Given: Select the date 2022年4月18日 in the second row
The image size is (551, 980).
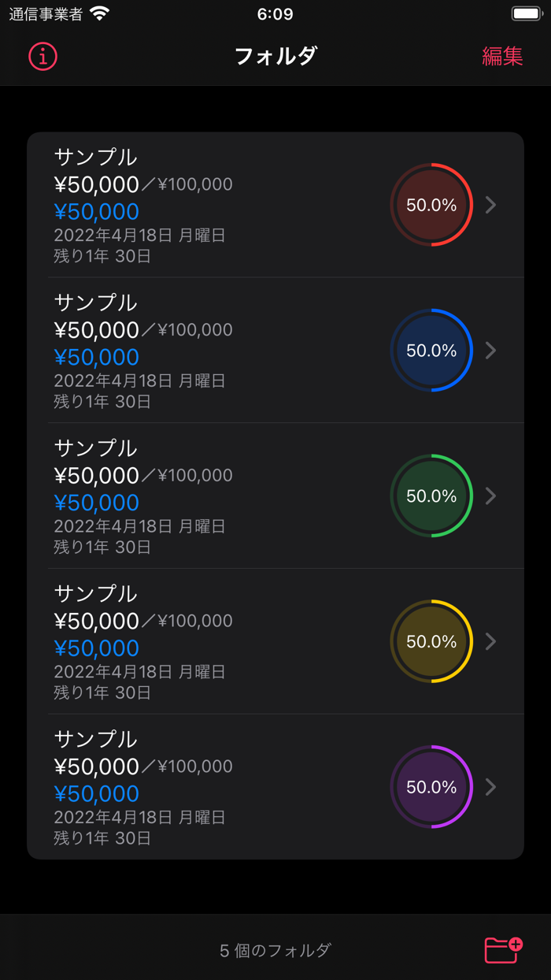Looking at the screenshot, I should click(116, 379).
